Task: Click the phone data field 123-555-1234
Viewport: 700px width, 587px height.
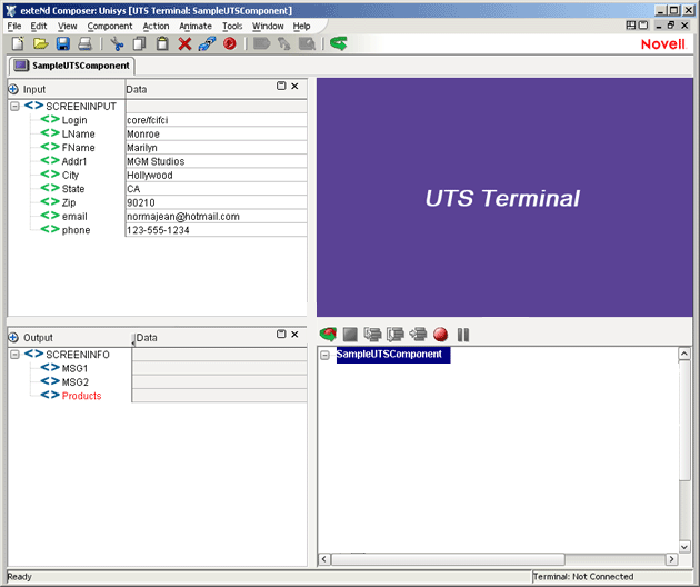Action: [216, 230]
